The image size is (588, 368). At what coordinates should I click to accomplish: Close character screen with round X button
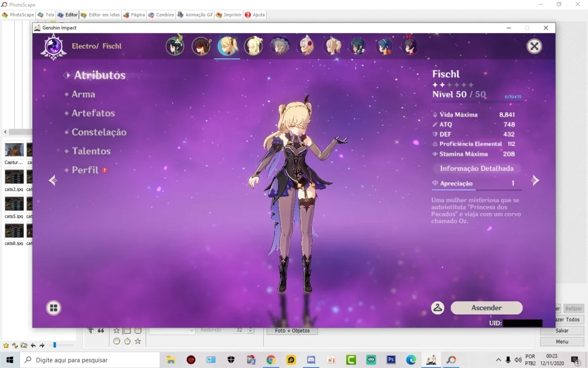pos(534,46)
